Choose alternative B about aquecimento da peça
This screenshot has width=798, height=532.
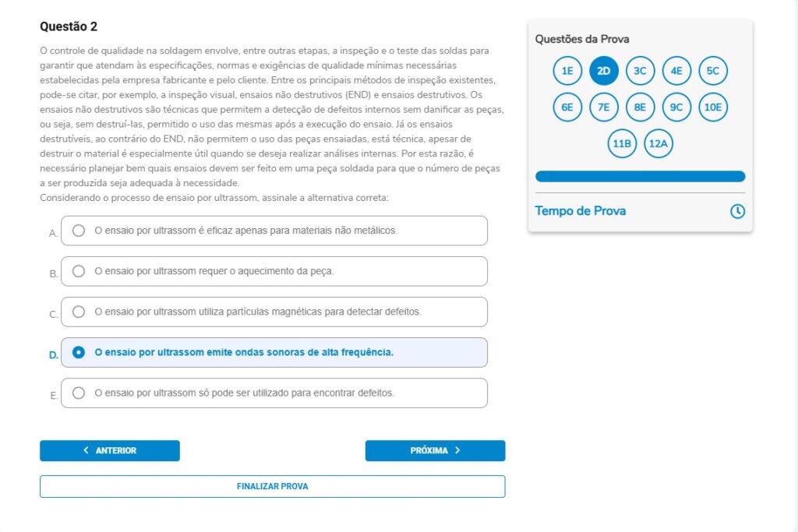tap(78, 271)
